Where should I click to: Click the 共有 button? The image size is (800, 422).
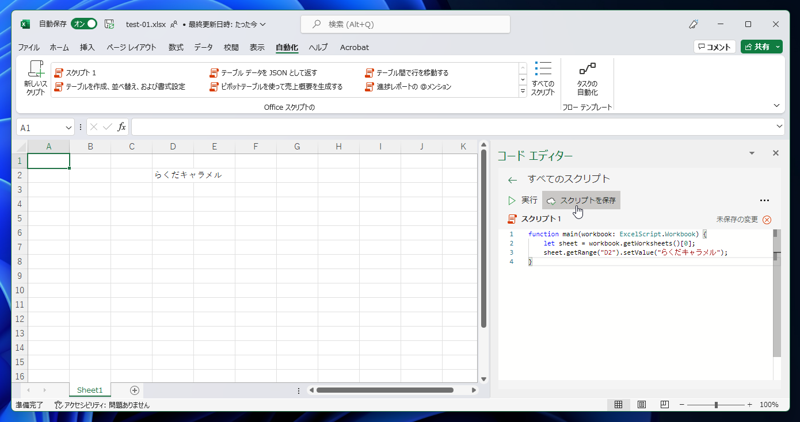pos(757,47)
